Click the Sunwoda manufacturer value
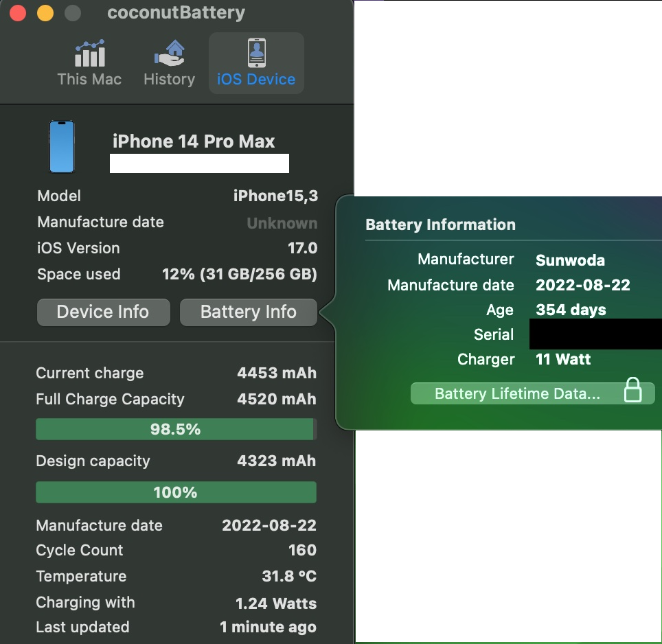 571,260
